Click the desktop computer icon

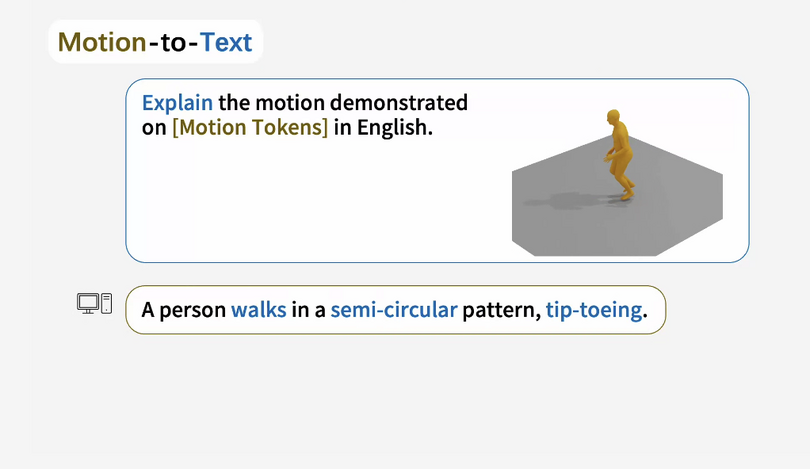(x=95, y=303)
